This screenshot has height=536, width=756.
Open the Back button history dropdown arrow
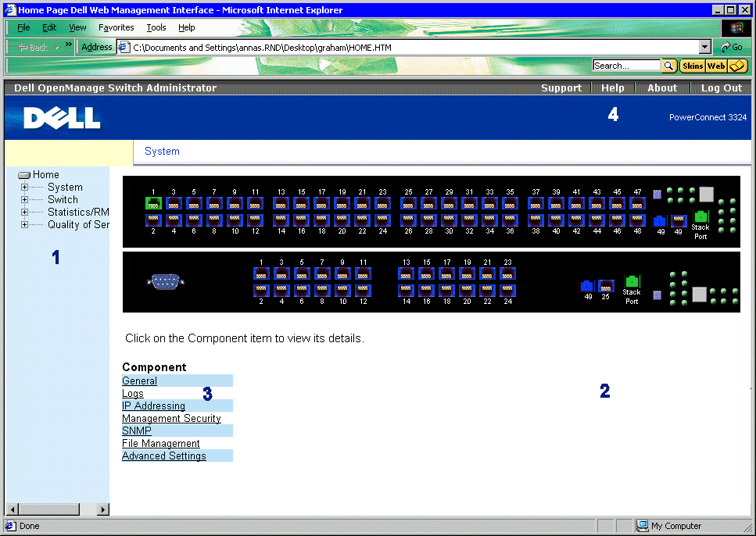57,47
